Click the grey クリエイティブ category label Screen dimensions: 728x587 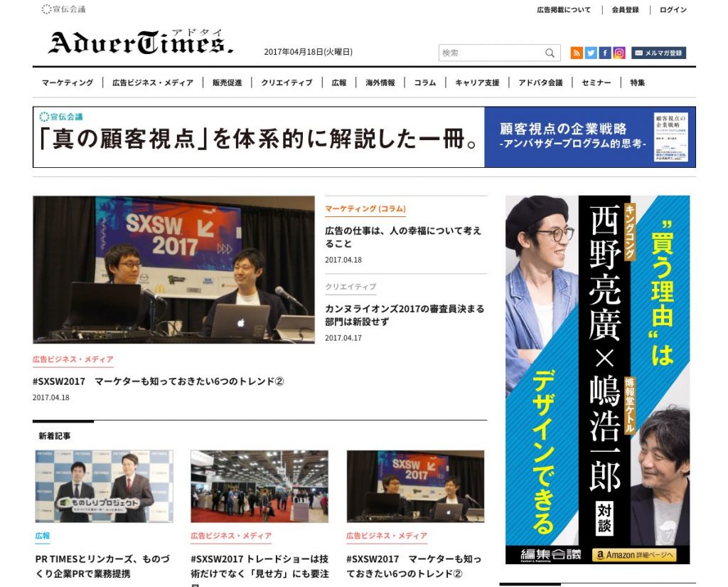(x=350, y=287)
